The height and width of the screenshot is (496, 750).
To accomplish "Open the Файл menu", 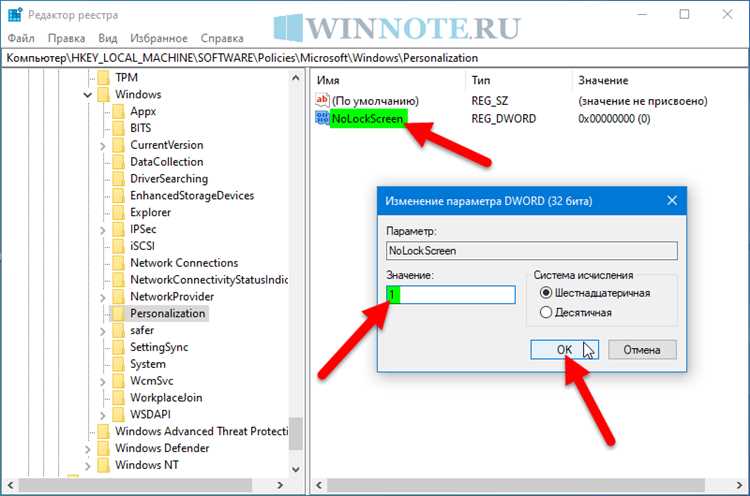I will (x=21, y=38).
